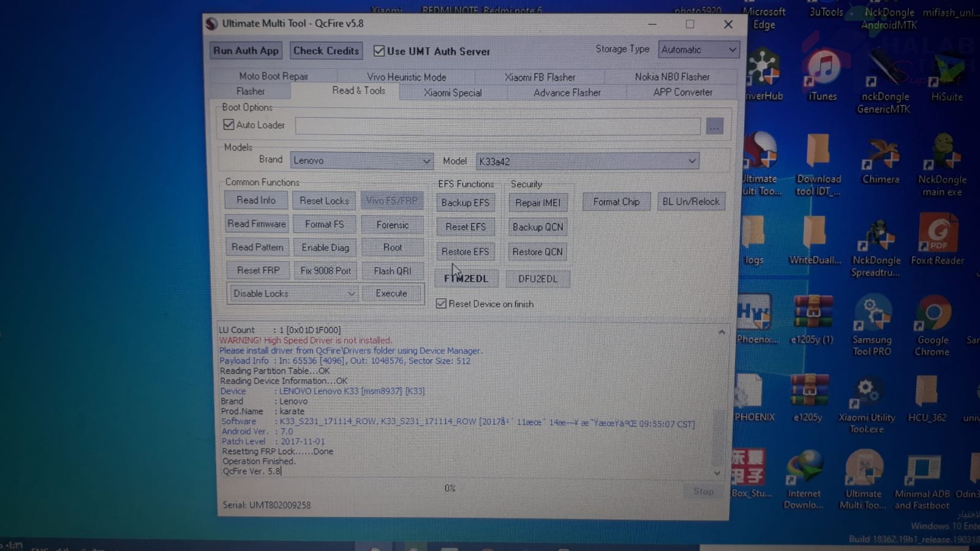Open NckDongle Spreadtrum shortcut
980x551 pixels.
point(876,248)
